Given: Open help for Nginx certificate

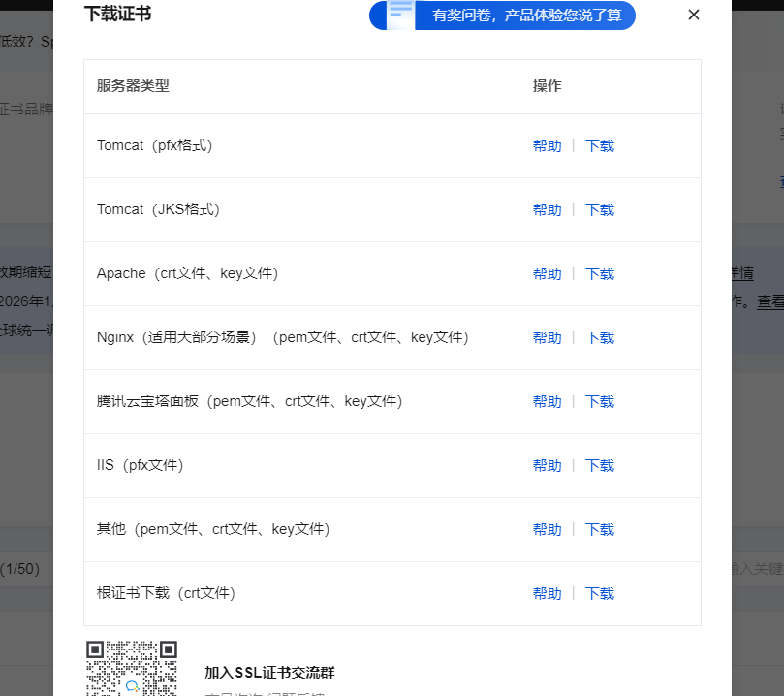Looking at the screenshot, I should point(547,338).
